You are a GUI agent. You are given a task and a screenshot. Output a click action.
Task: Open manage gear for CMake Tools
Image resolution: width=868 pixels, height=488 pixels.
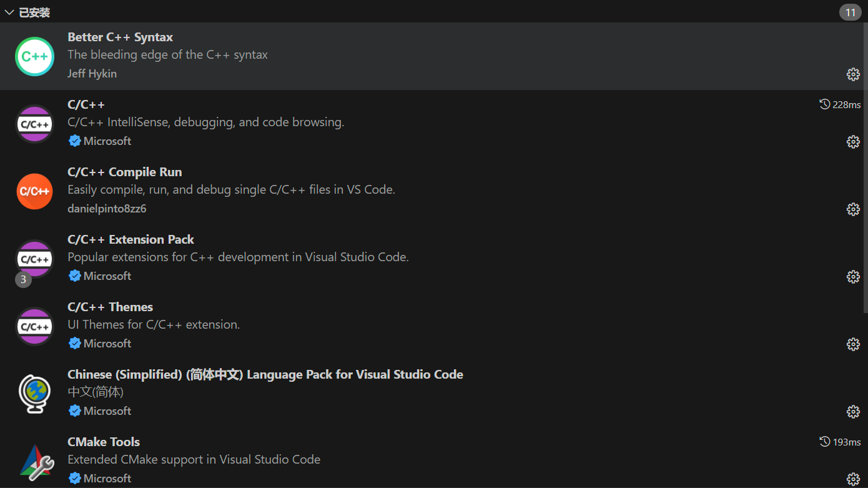(853, 479)
